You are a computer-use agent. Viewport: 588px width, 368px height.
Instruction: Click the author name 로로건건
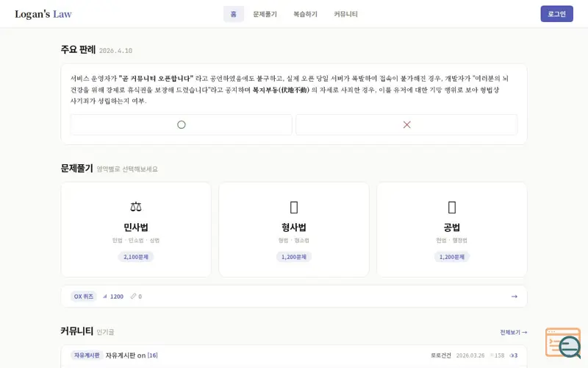(x=440, y=355)
